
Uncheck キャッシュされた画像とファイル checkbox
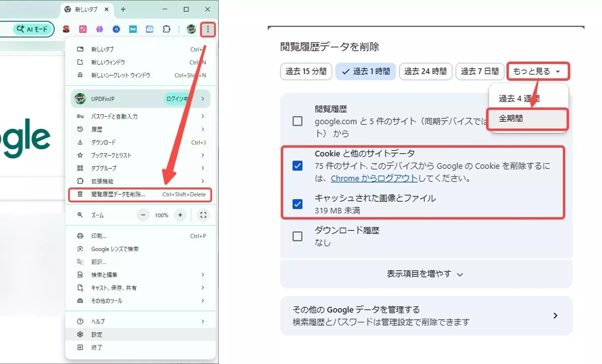(x=298, y=204)
